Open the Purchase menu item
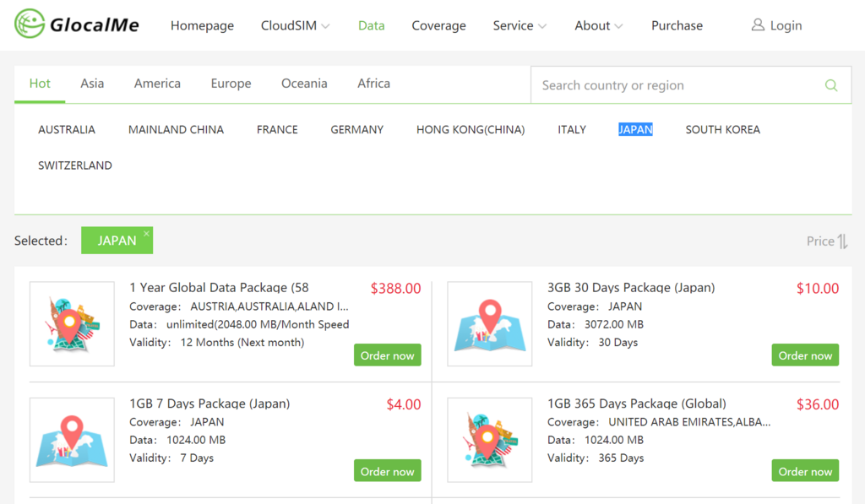The height and width of the screenshot is (504, 865). (x=677, y=25)
